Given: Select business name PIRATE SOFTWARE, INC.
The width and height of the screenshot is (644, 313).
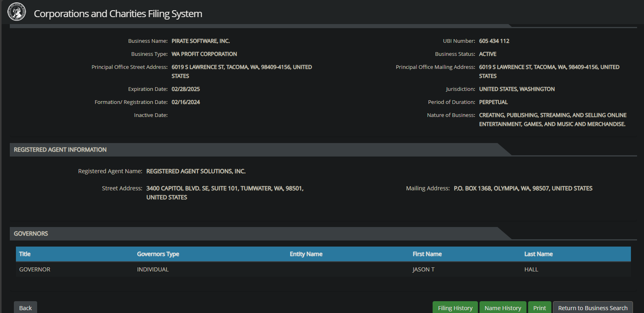Looking at the screenshot, I should (x=201, y=41).
